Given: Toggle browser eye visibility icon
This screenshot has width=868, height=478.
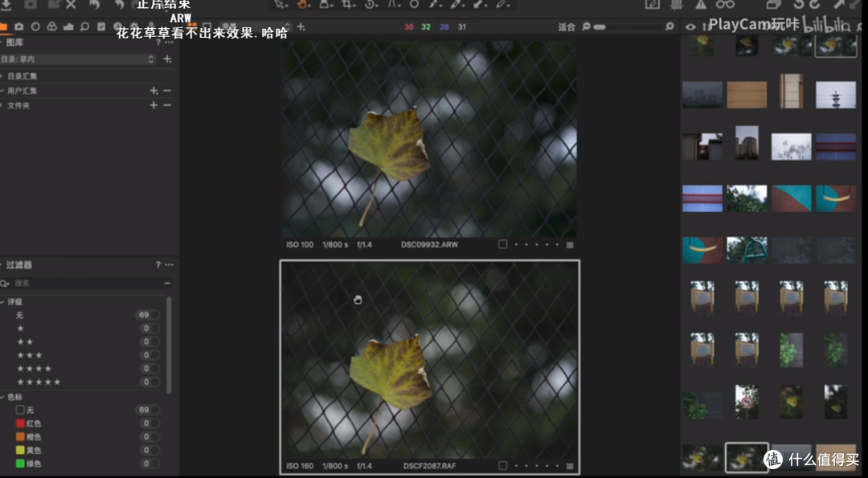Looking at the screenshot, I should point(690,27).
